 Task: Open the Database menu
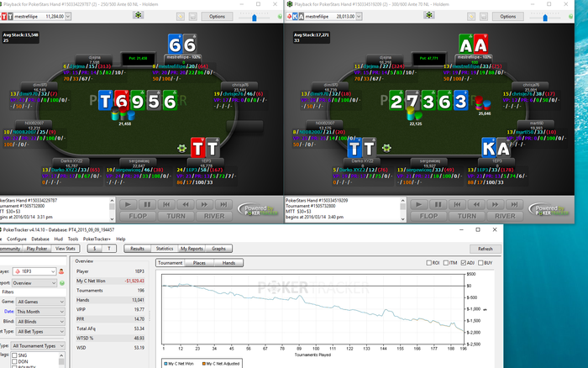(x=40, y=239)
